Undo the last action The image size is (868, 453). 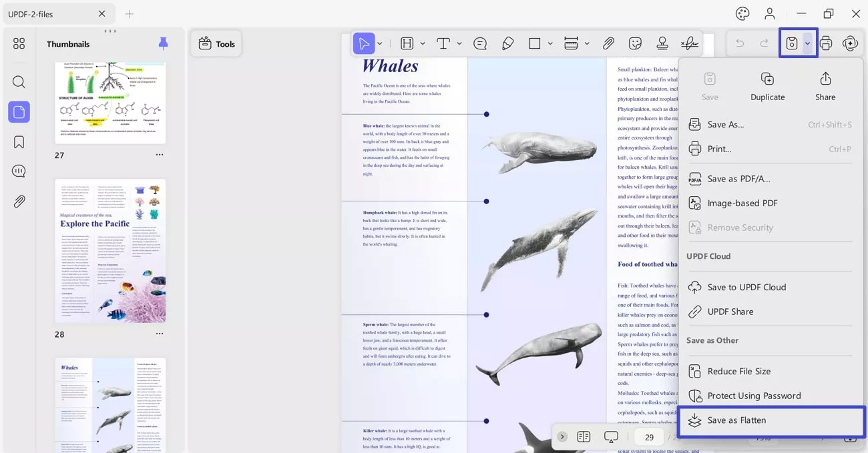point(740,43)
